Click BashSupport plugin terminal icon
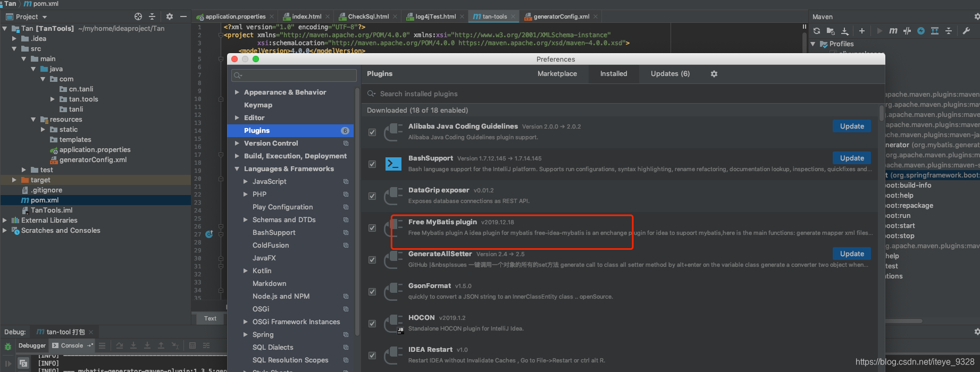This screenshot has width=980, height=372. pyautogui.click(x=393, y=164)
